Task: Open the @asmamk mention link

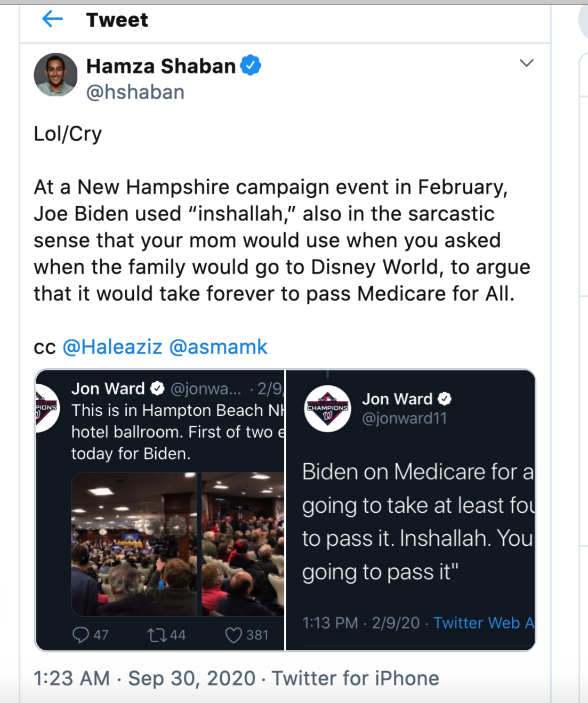Action: point(218,347)
